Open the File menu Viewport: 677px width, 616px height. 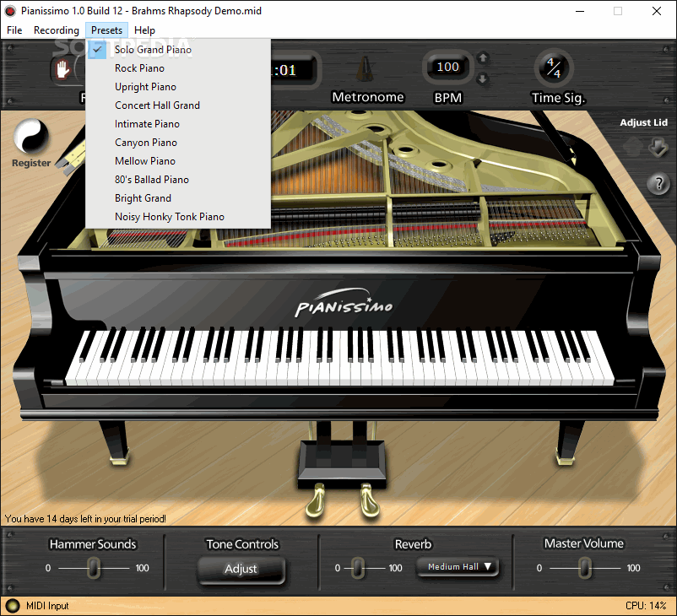tap(14, 30)
